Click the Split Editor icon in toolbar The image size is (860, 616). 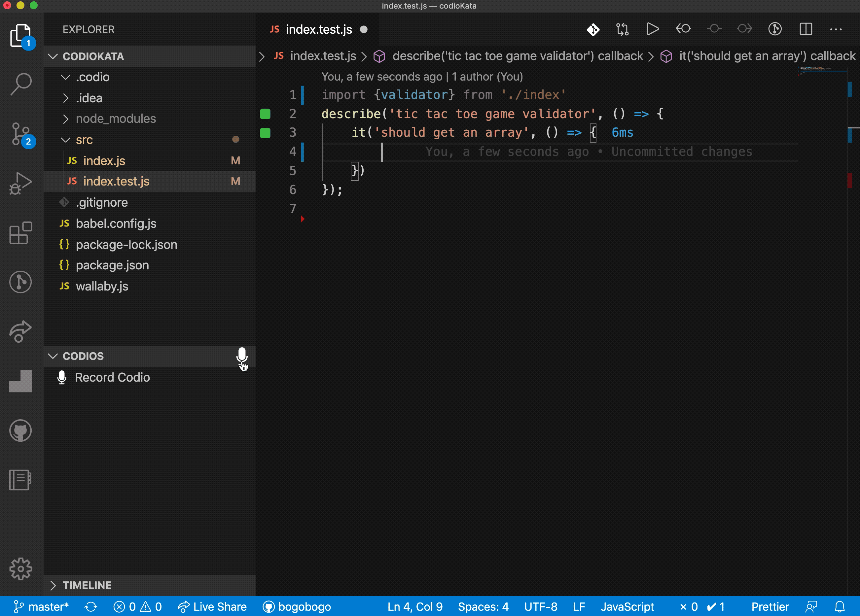click(805, 29)
